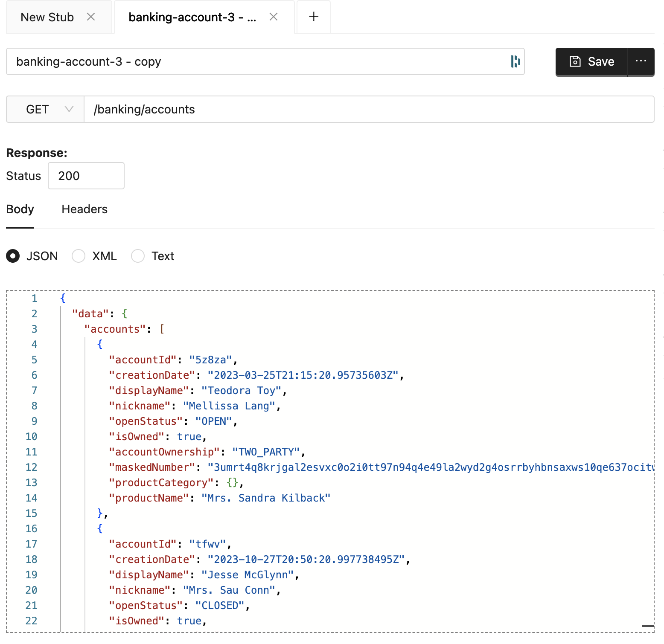Click the openStatus value "CLOSED"

coord(220,605)
